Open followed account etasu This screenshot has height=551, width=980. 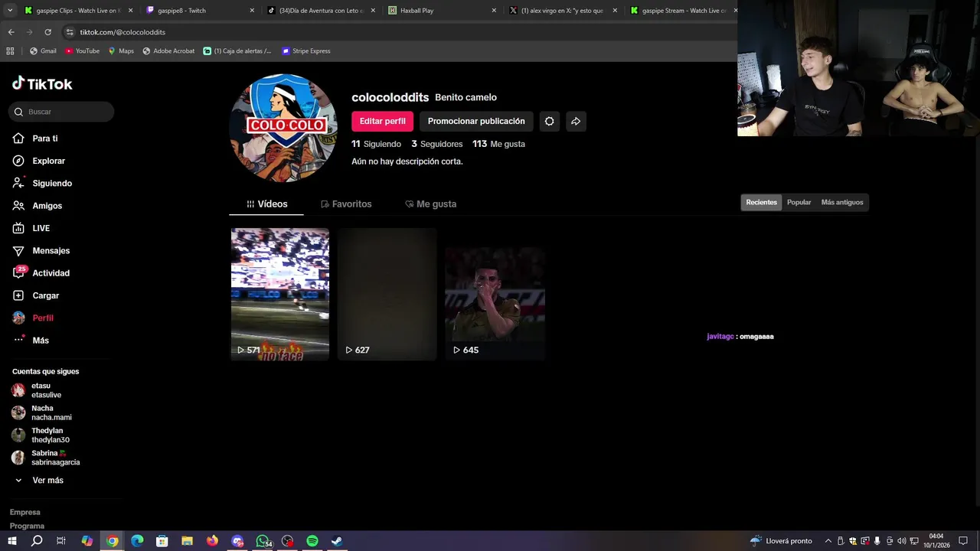click(x=46, y=390)
